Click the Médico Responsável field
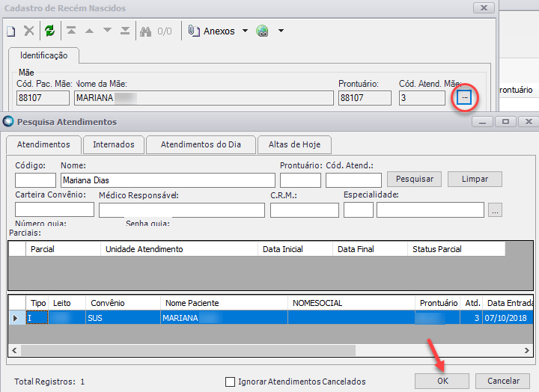Screen dimensions: 539x392 pyautogui.click(x=182, y=210)
